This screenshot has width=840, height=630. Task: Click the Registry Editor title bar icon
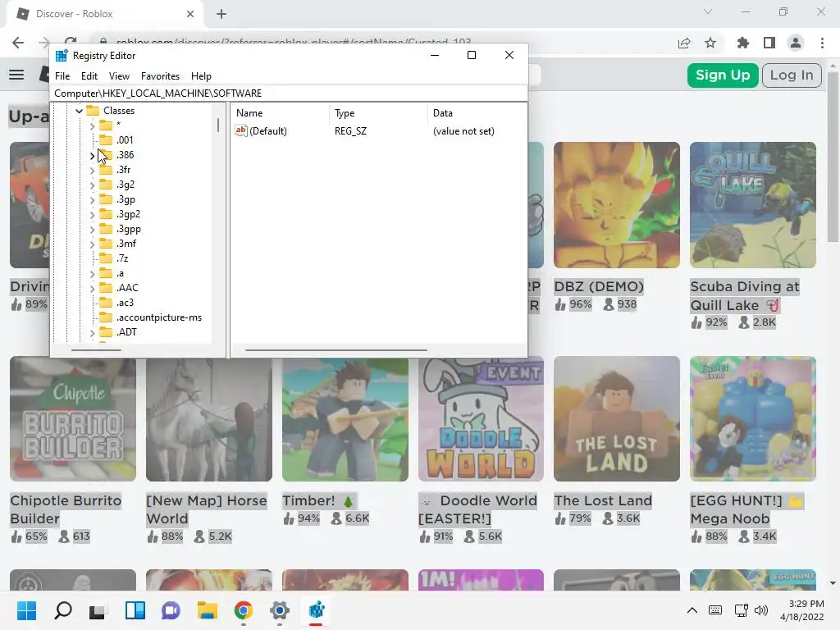(62, 56)
